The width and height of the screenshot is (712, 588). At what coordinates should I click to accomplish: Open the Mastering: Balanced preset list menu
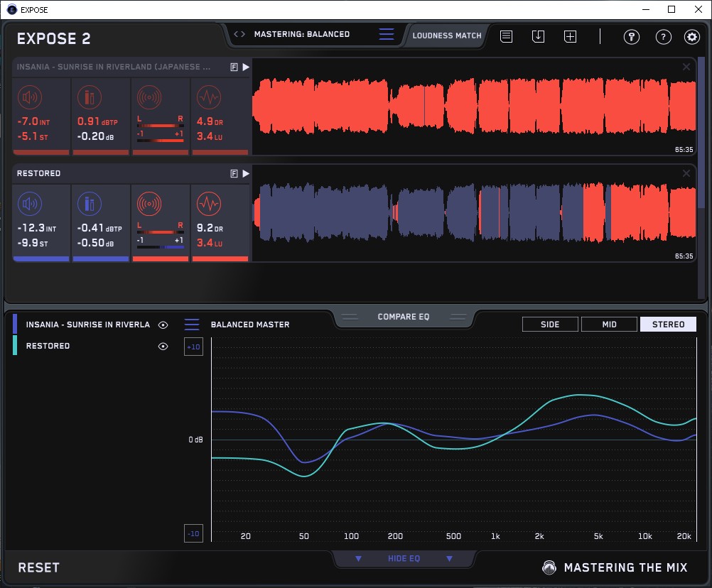pos(386,34)
